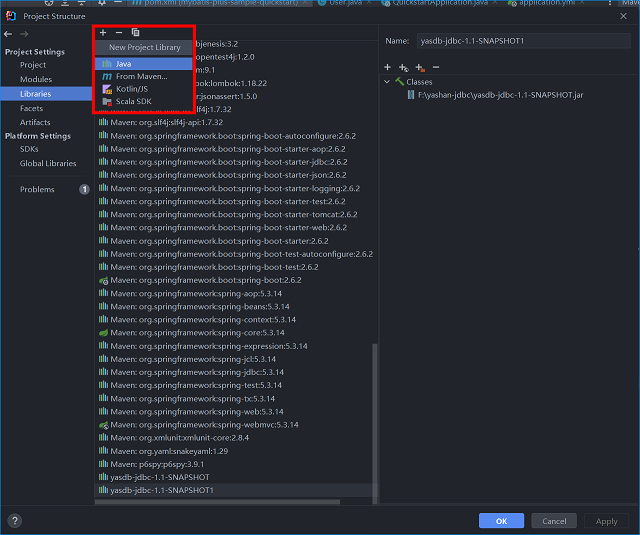Open the Problems section in sidebar
This screenshot has width=640, height=535.
[x=37, y=189]
